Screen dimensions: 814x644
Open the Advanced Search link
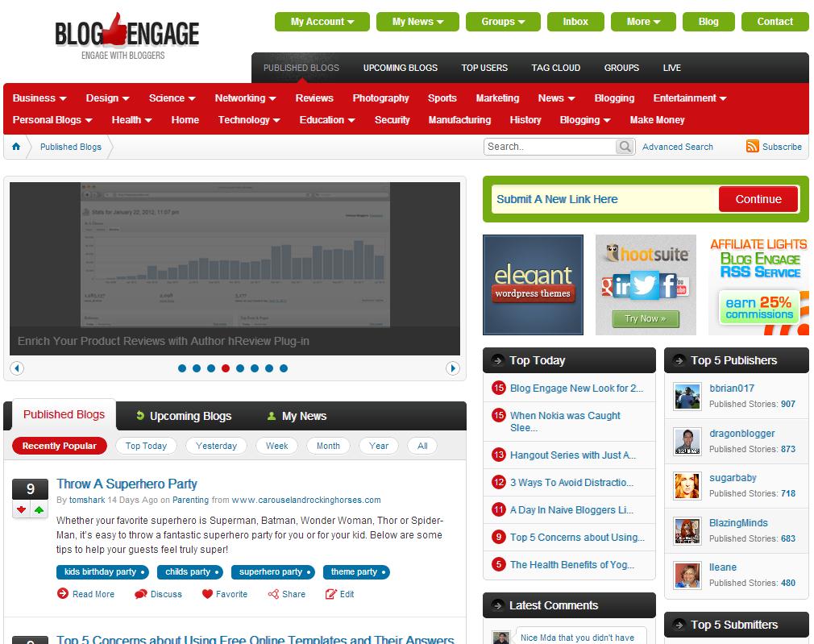click(x=678, y=147)
